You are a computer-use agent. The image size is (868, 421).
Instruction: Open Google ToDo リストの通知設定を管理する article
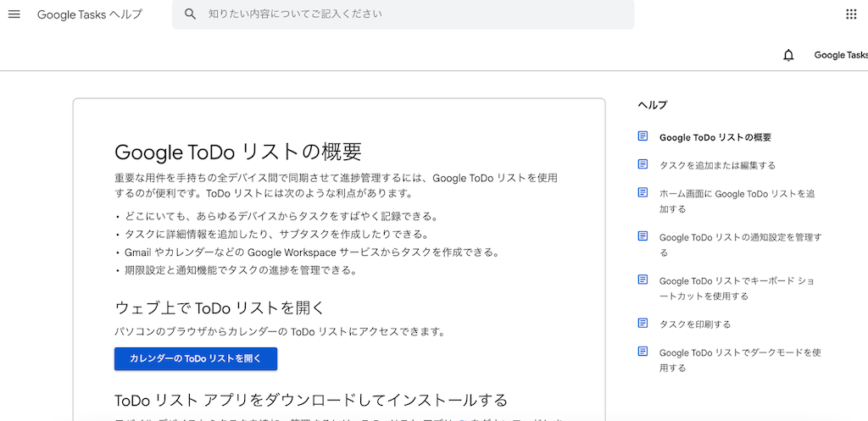pos(740,245)
